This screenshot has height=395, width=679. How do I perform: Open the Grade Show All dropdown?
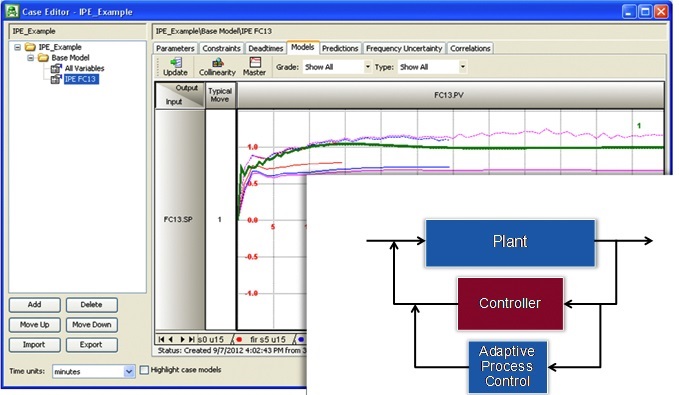[x=337, y=67]
